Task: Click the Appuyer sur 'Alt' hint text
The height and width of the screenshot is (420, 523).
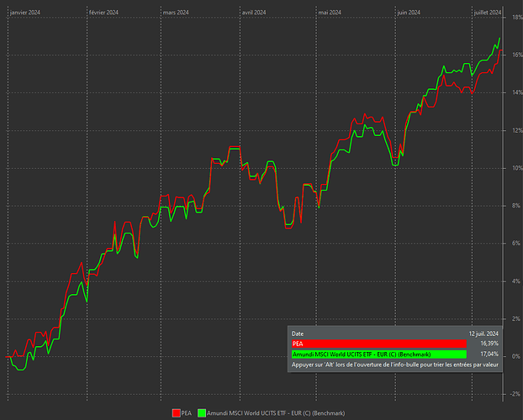Action: 395,365
